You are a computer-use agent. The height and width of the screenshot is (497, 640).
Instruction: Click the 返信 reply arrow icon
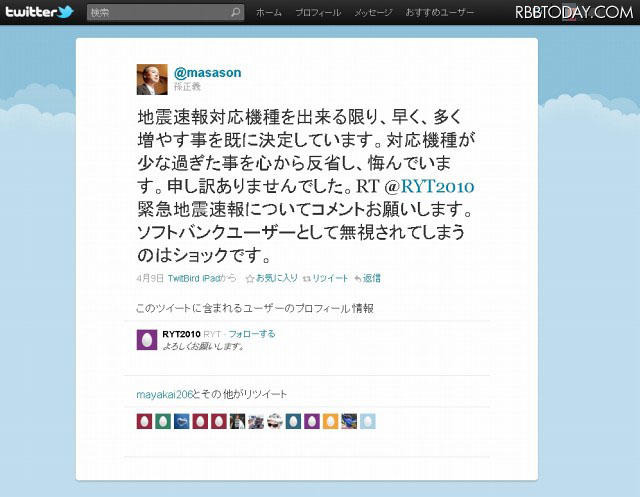[x=358, y=279]
